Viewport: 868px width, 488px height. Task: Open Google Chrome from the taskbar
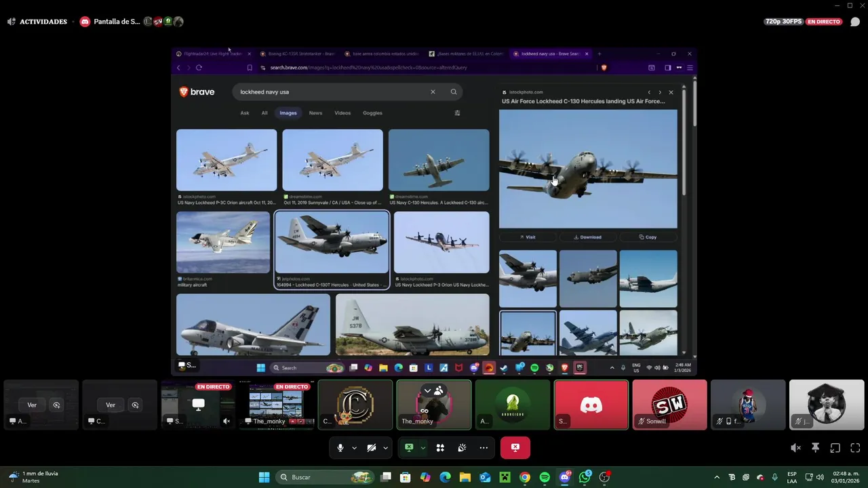point(525,477)
